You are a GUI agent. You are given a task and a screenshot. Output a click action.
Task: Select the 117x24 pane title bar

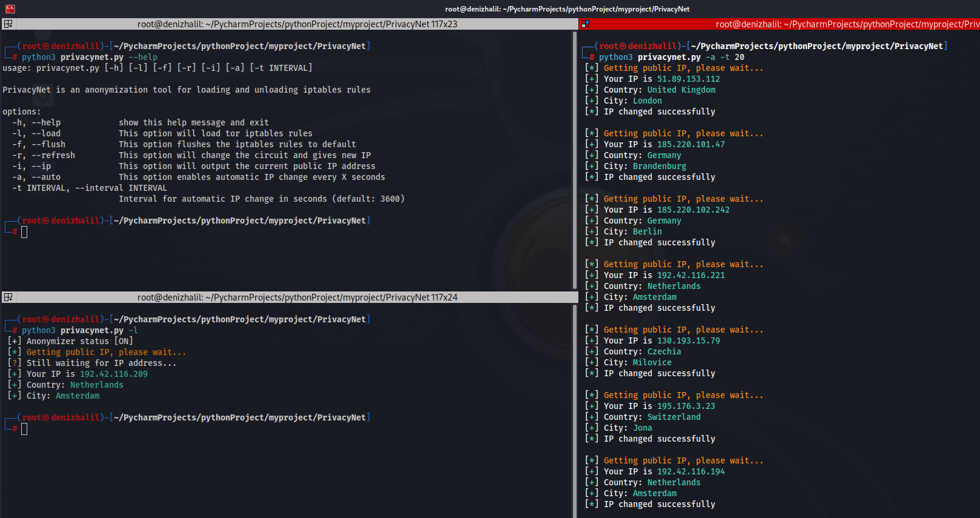(x=290, y=297)
